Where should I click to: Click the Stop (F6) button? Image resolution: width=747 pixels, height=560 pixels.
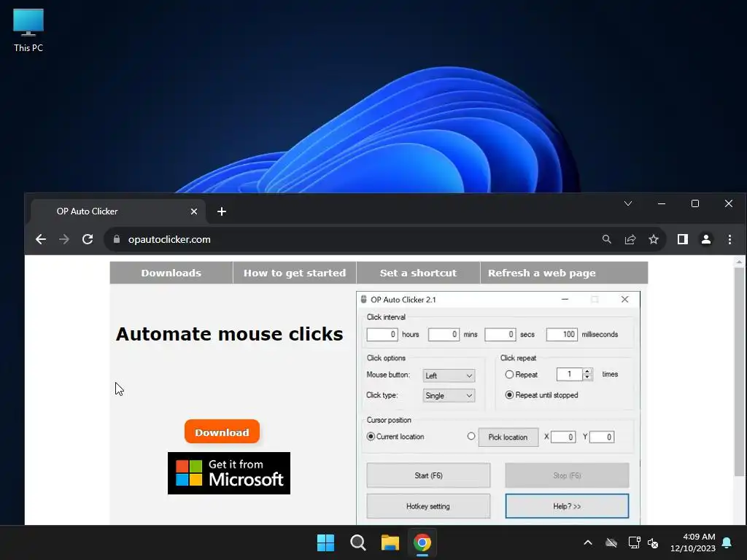[567, 475]
